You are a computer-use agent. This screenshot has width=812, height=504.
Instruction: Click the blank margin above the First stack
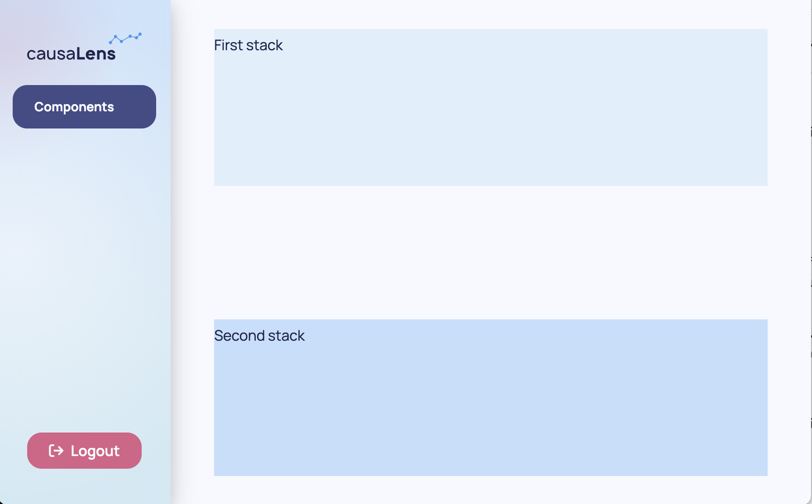click(x=491, y=14)
